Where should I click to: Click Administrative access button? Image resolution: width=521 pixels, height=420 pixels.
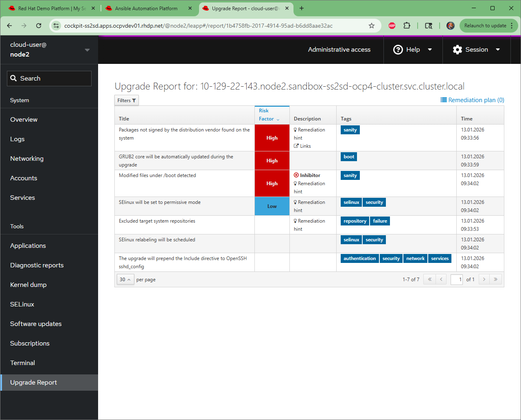coord(339,50)
